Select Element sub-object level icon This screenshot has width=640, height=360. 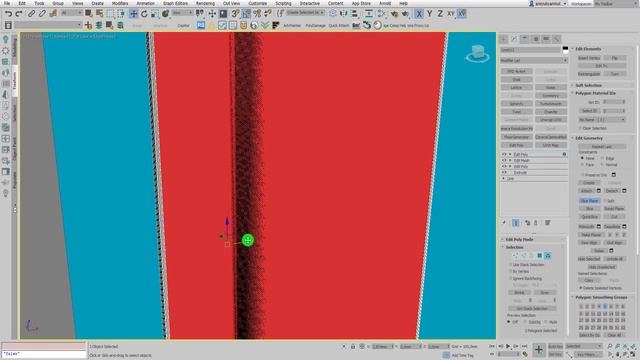548,256
